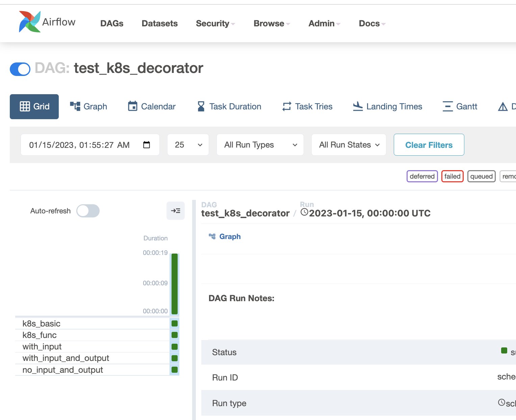The height and width of the screenshot is (420, 516).
Task: Select the k8s_basic success status square
Action: (x=175, y=323)
